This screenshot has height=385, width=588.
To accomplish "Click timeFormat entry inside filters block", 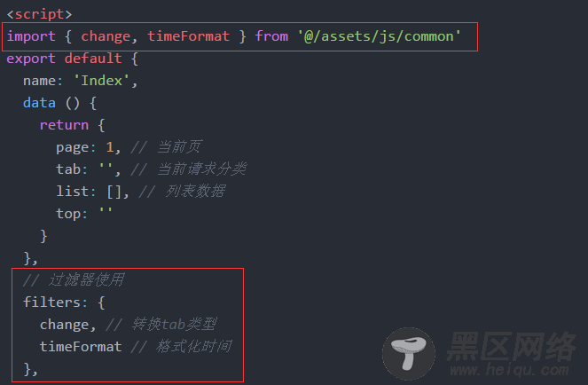I will coord(81,346).
